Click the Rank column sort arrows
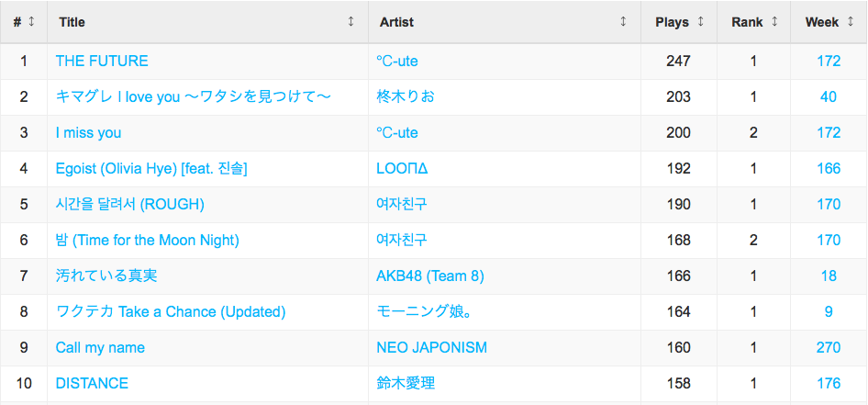 tap(774, 22)
